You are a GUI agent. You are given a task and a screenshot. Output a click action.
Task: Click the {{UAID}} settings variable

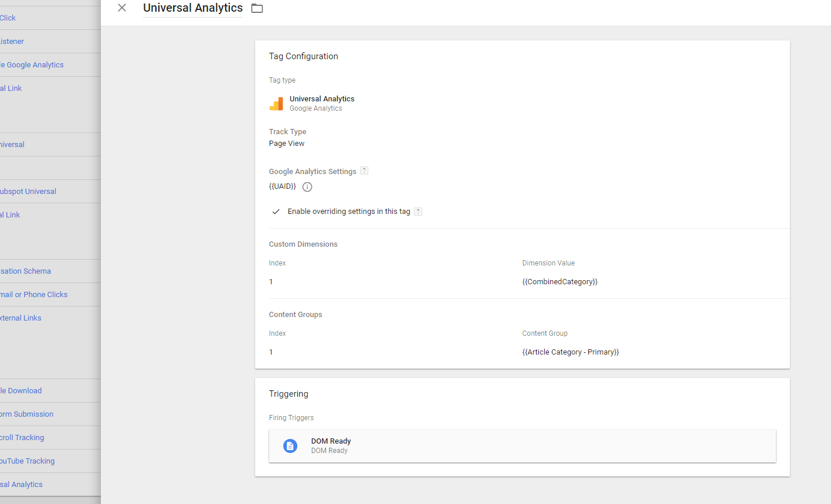click(283, 186)
